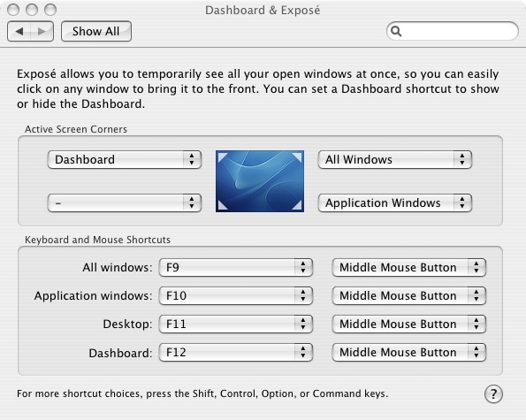Screen dimensions: 526x420
Task: Click the window zoom button
Action: (50, 10)
